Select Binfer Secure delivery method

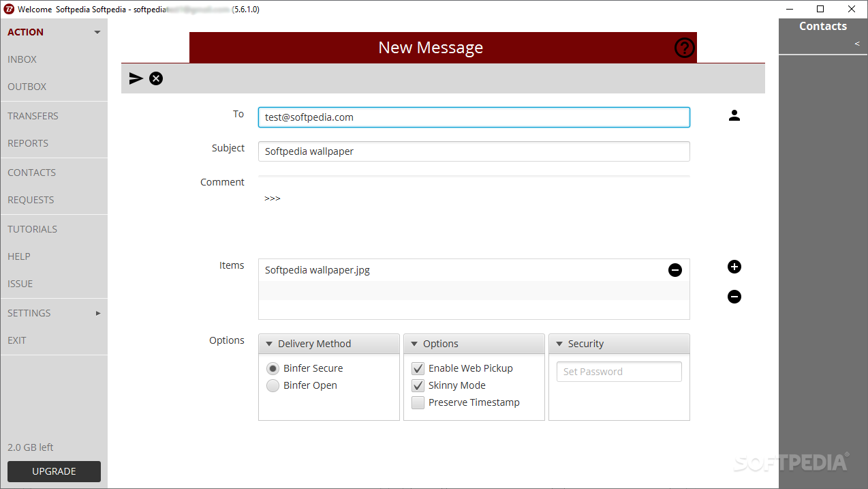point(273,368)
